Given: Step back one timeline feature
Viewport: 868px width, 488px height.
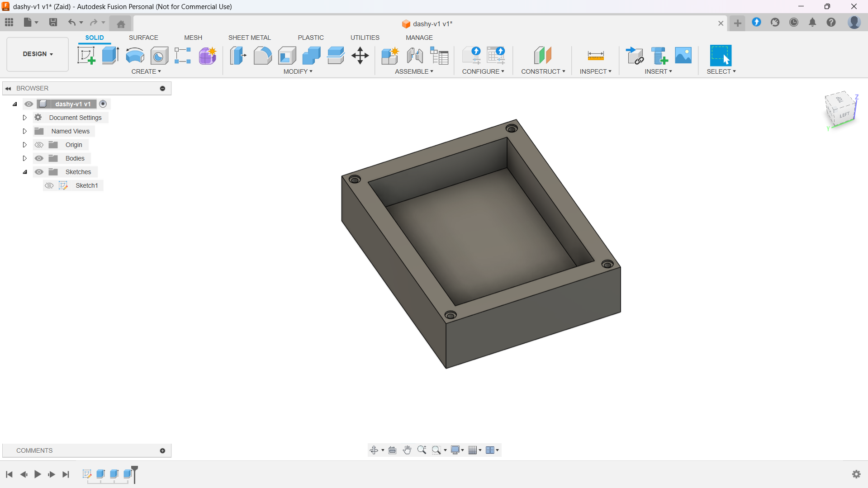Looking at the screenshot, I should coord(24,474).
